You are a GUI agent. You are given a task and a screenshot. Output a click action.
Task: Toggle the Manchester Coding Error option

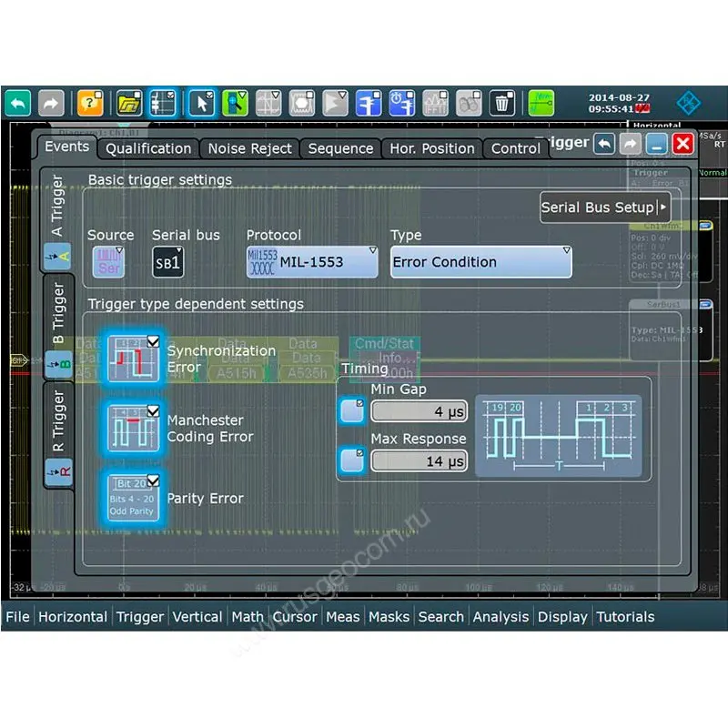tap(133, 427)
